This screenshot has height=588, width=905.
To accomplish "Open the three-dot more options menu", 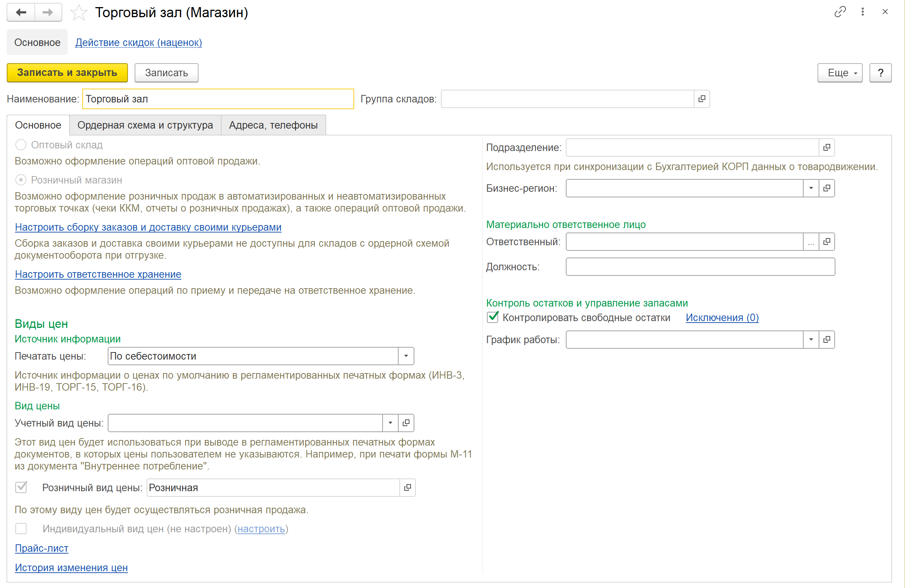I will 862,12.
